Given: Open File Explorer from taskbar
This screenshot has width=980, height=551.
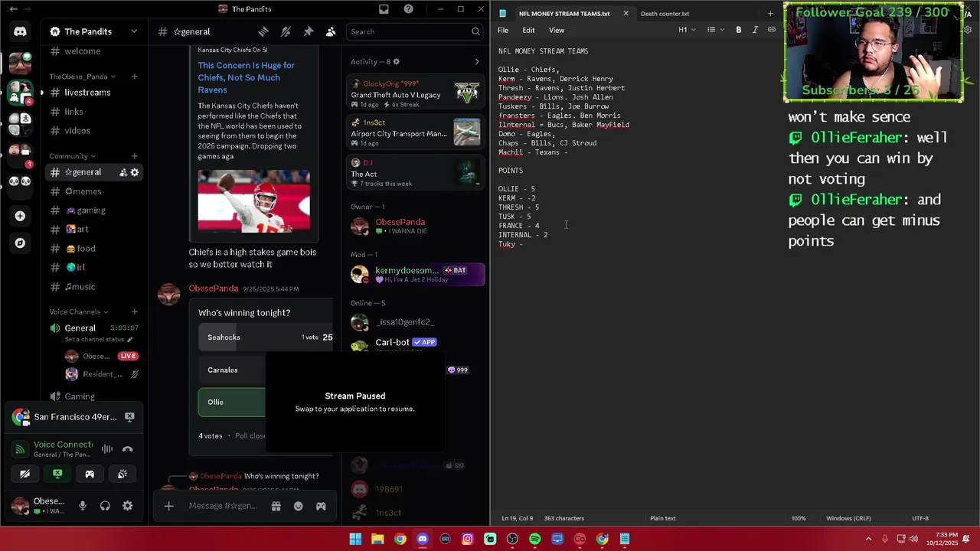Looking at the screenshot, I should [x=377, y=539].
